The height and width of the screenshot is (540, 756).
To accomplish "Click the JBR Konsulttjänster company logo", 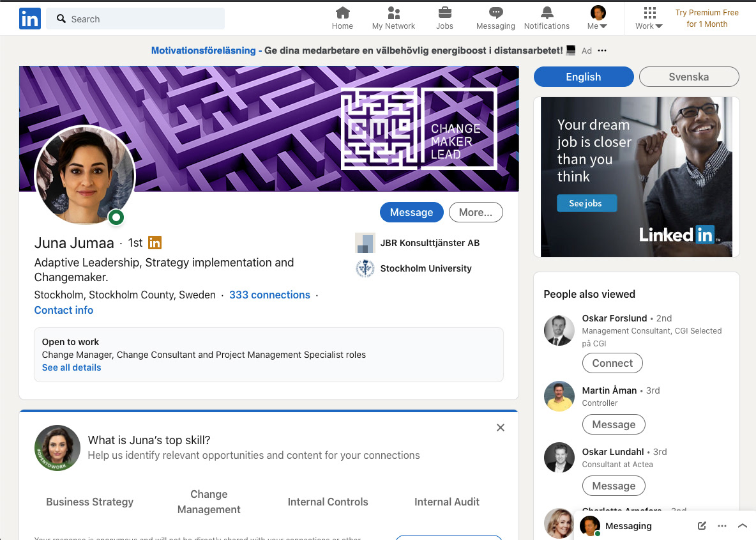I will (x=365, y=243).
